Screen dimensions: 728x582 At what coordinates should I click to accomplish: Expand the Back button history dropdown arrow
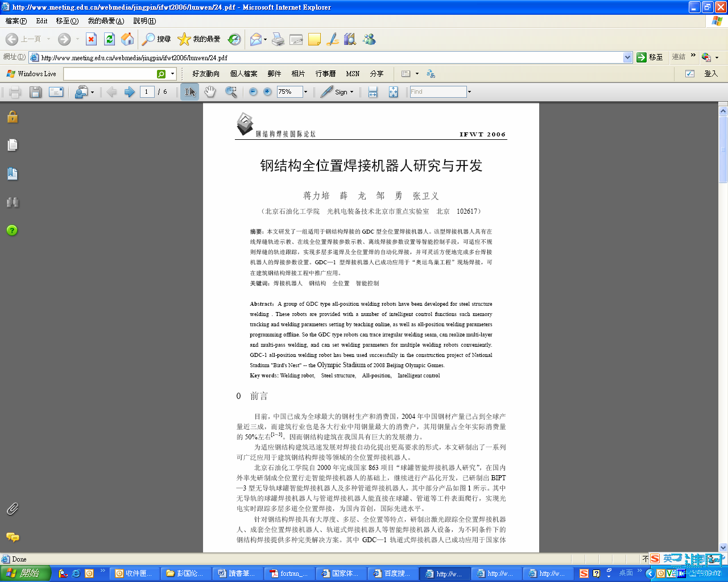48,39
